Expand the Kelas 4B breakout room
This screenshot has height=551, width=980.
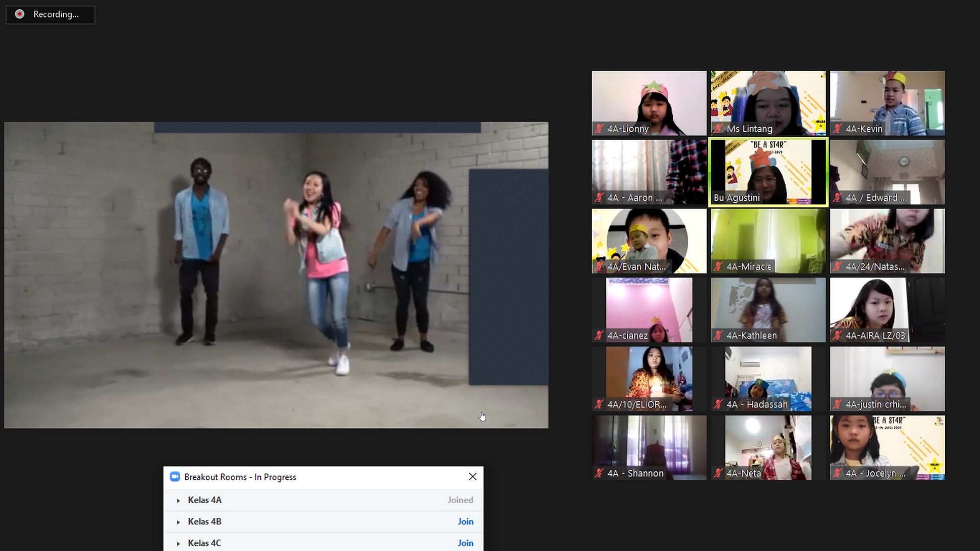pos(178,522)
